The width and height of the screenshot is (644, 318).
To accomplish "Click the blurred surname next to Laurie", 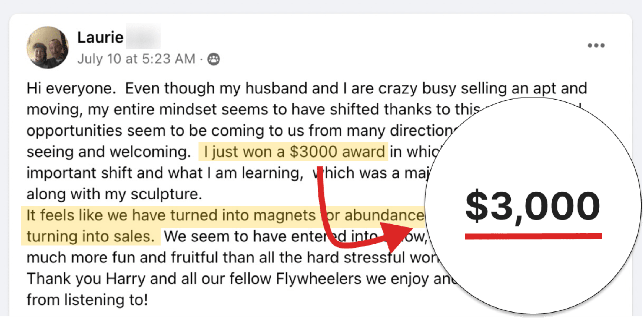I will pyautogui.click(x=143, y=37).
